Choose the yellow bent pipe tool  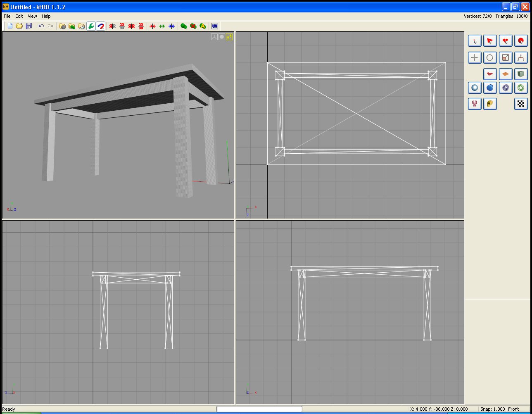490,104
